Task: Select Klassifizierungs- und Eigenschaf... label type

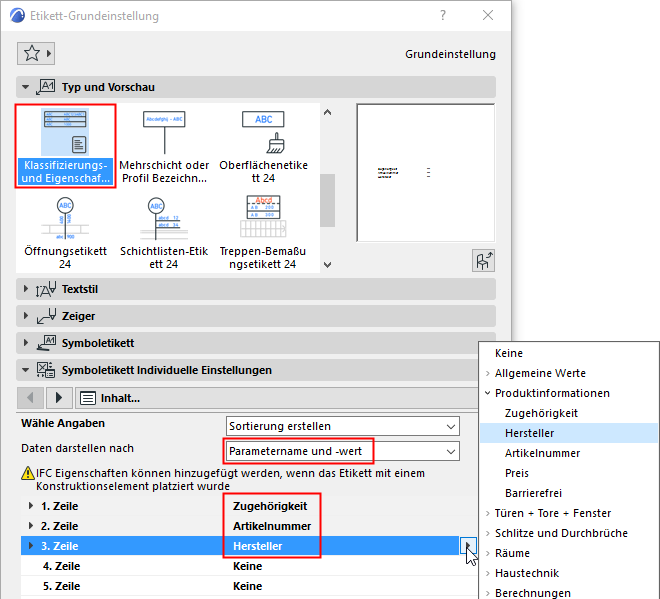Action: (65, 146)
